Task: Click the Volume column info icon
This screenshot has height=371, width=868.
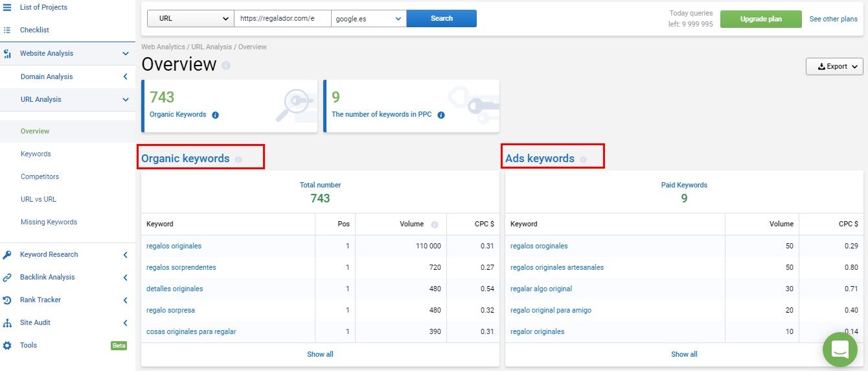Action: click(x=434, y=224)
